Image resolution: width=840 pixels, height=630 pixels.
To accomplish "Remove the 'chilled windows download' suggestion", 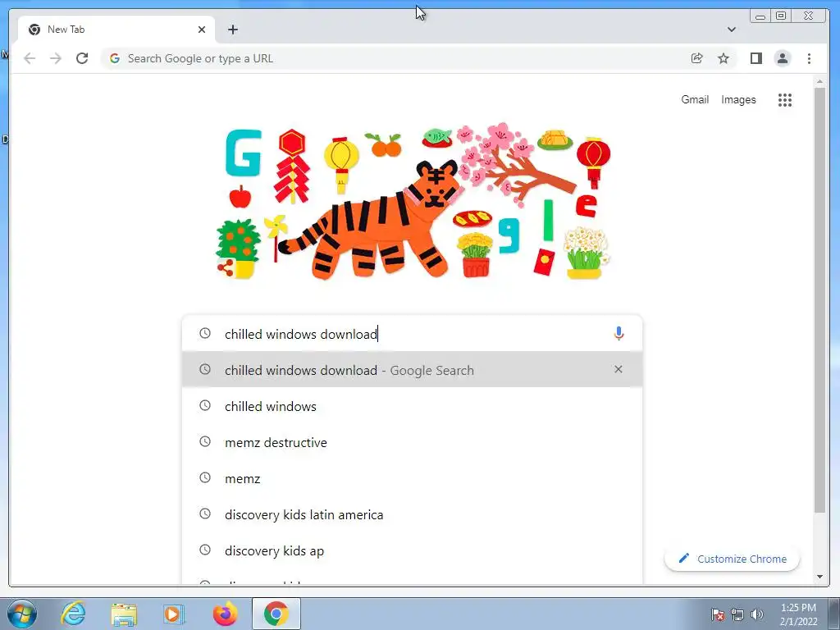I will [619, 369].
